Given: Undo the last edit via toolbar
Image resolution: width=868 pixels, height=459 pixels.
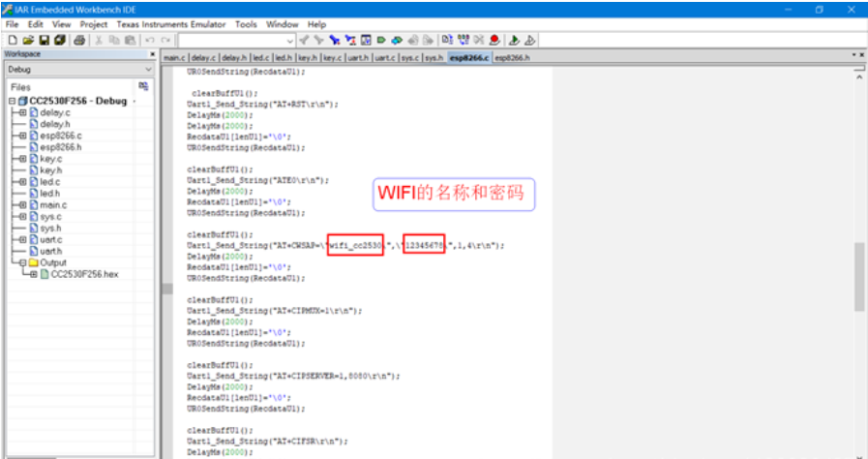Looking at the screenshot, I should [x=149, y=40].
